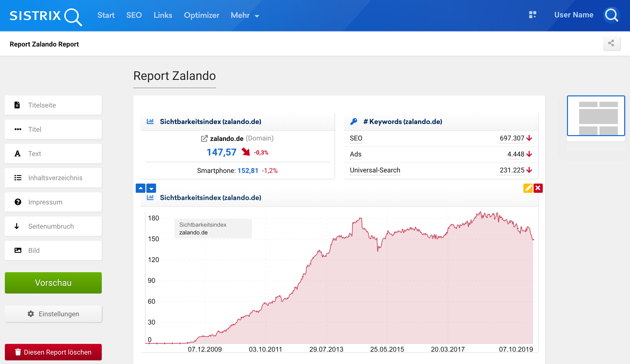
Task: Click the round search icon next to User Name
Action: [611, 15]
